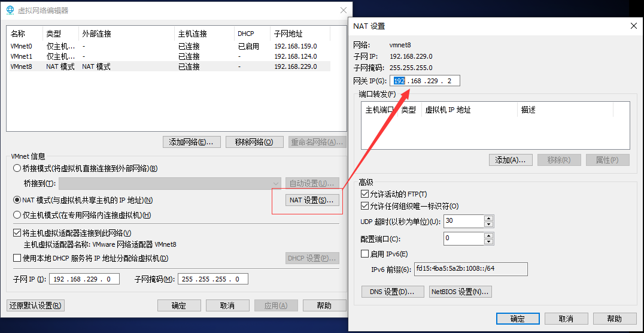Click the 已启用 DHCP cell
The height and width of the screenshot is (333, 644).
tap(248, 47)
